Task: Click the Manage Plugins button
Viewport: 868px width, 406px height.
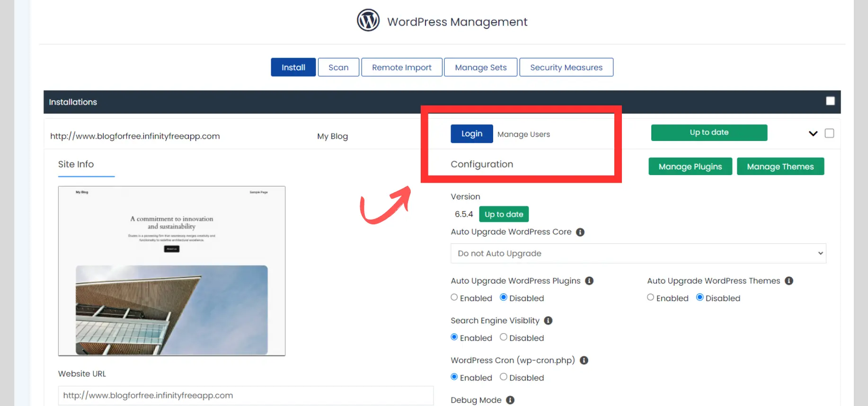Action: [x=691, y=167]
